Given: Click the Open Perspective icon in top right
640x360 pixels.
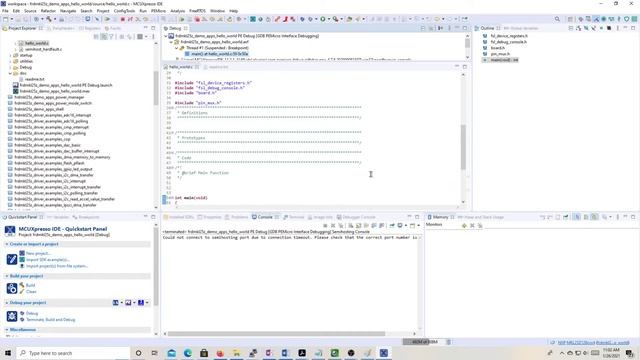Looking at the screenshot, I should click(570, 19).
